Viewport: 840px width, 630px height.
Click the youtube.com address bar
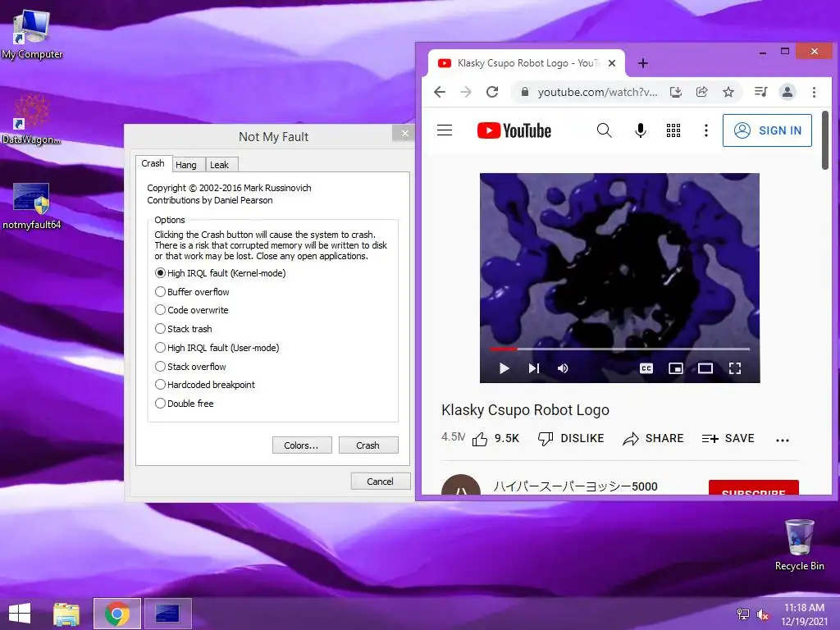pos(597,92)
